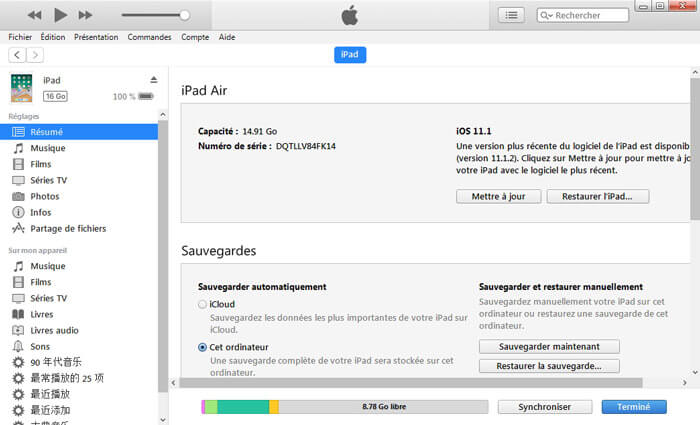Viewport: 700px width, 425px height.
Task: Click main pane scroll left arrow
Action: pos(174,383)
